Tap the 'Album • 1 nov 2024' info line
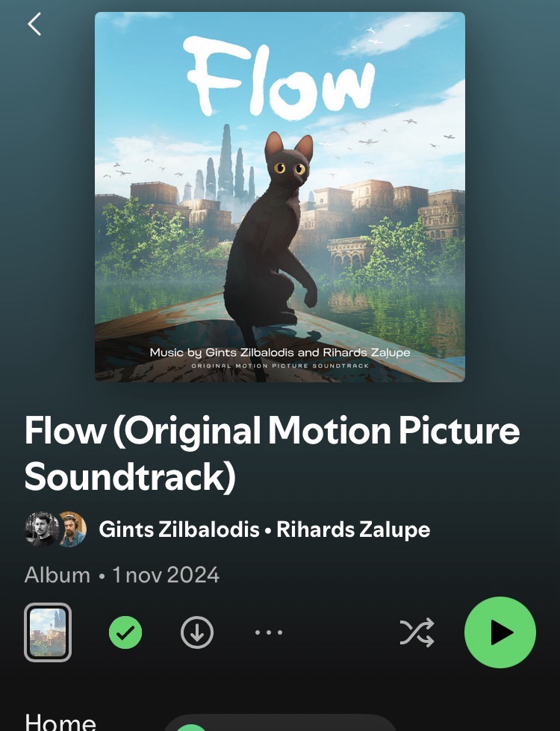 pyautogui.click(x=122, y=575)
